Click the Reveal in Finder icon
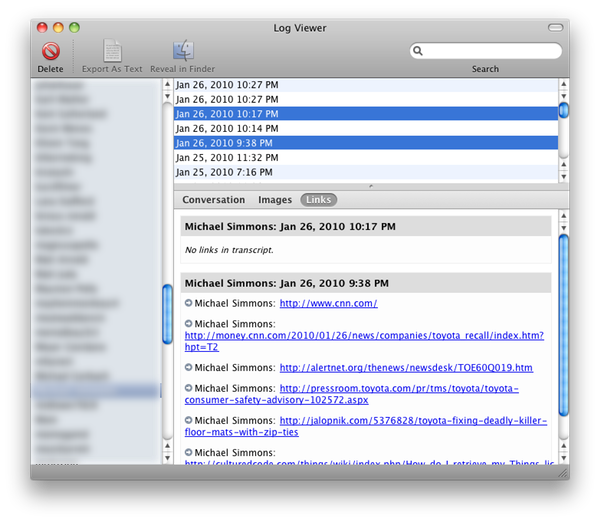 tap(183, 51)
